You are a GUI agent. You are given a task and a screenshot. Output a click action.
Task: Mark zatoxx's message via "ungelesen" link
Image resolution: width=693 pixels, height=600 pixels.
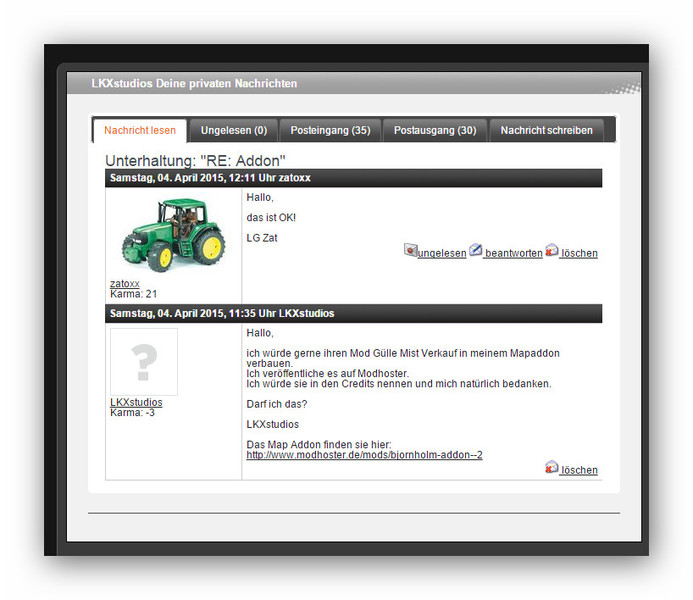click(x=441, y=254)
